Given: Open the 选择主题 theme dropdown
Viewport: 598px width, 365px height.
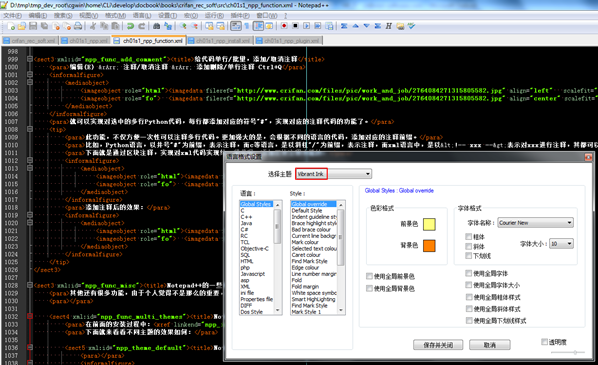Looking at the screenshot, I should [334, 174].
